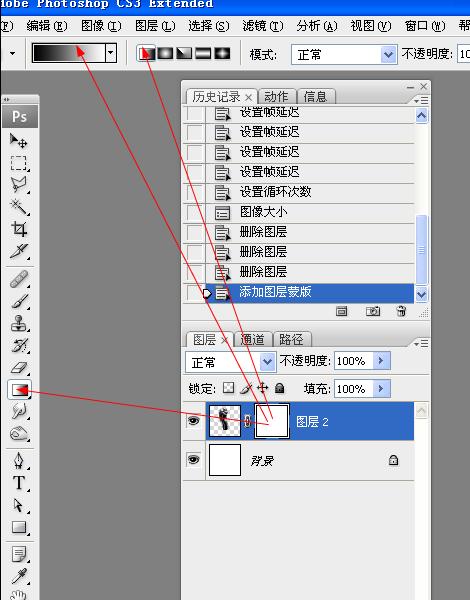Create new snapshot in History panel

[373, 311]
